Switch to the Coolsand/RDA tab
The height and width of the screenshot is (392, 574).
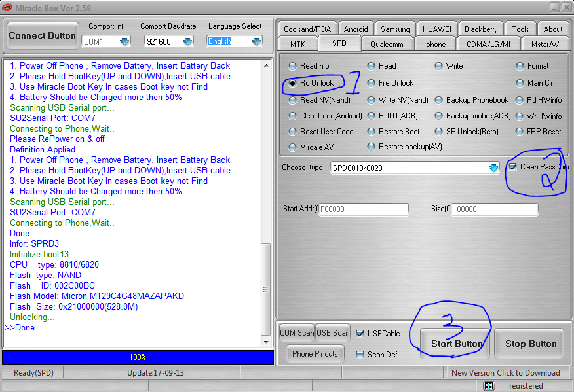(x=307, y=29)
